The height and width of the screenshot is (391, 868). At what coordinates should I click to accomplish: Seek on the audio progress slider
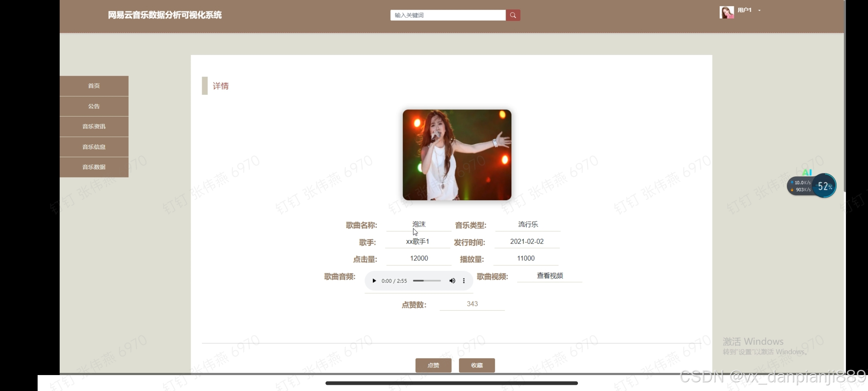pyautogui.click(x=427, y=281)
